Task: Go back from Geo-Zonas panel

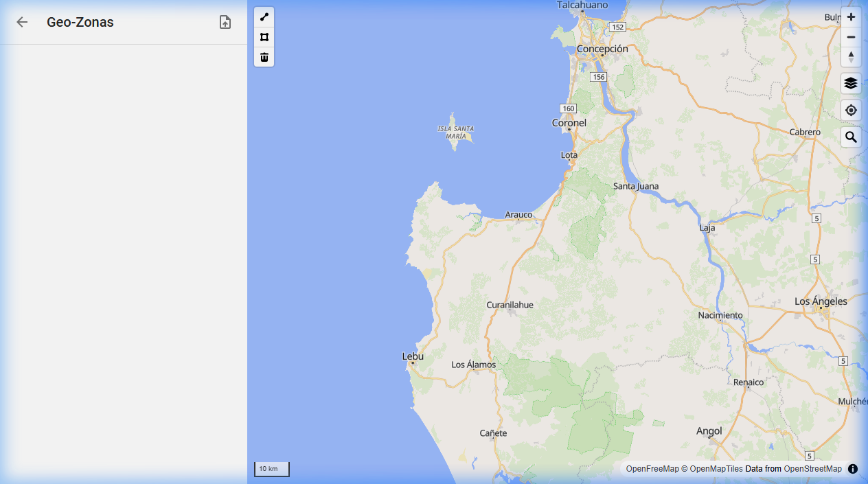Action: pos(22,22)
